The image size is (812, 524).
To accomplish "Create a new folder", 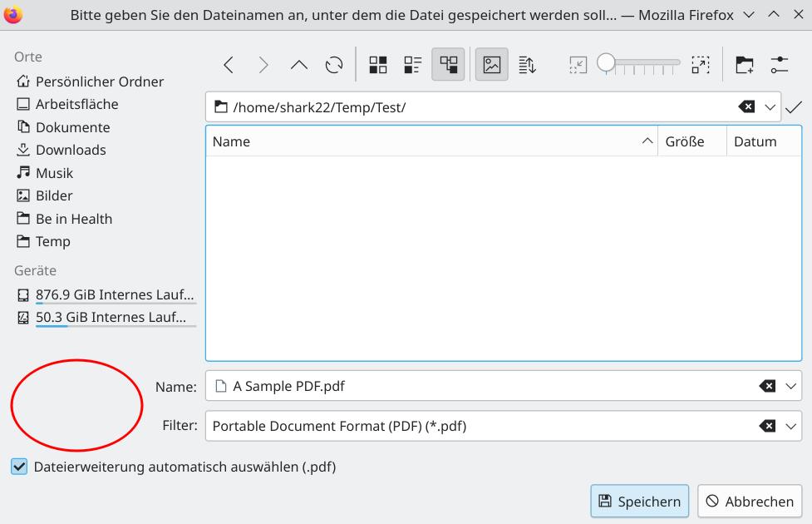I will pos(744,65).
